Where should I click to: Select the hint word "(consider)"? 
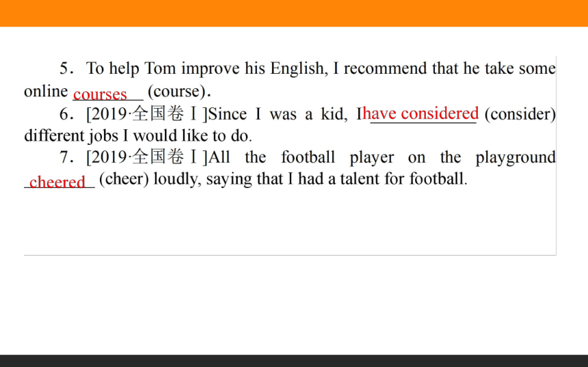click(520, 114)
